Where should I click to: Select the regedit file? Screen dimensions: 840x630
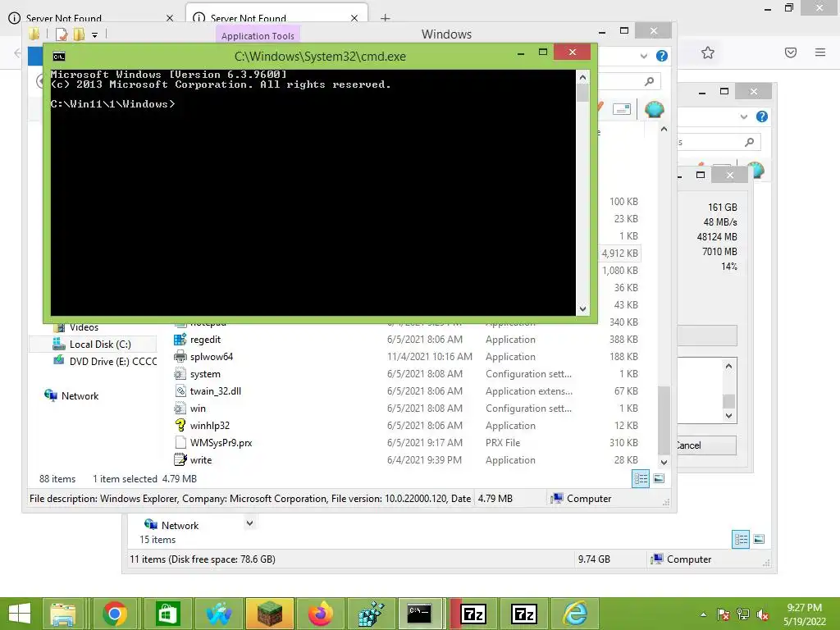point(205,340)
